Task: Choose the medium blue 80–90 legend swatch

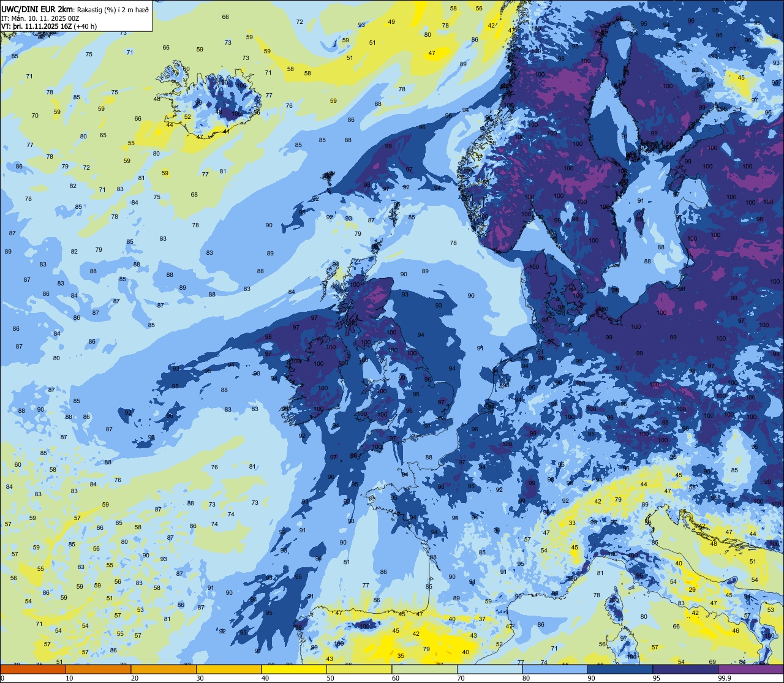Action: (555, 669)
